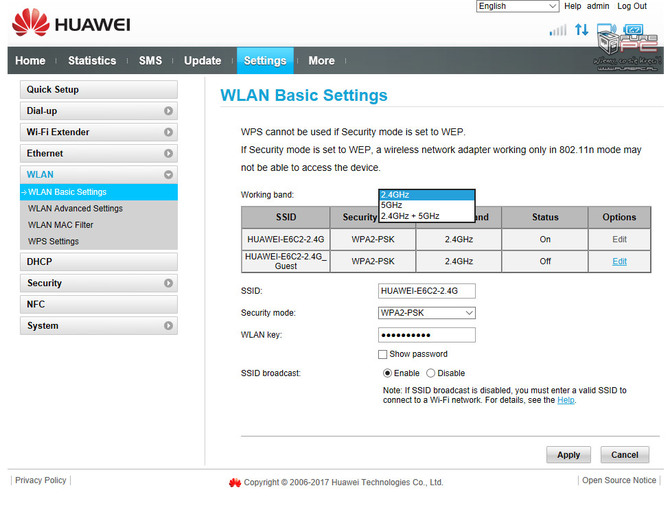Image resolution: width=670 pixels, height=512 pixels.
Task: Click the Log Out link
Action: coord(632,6)
